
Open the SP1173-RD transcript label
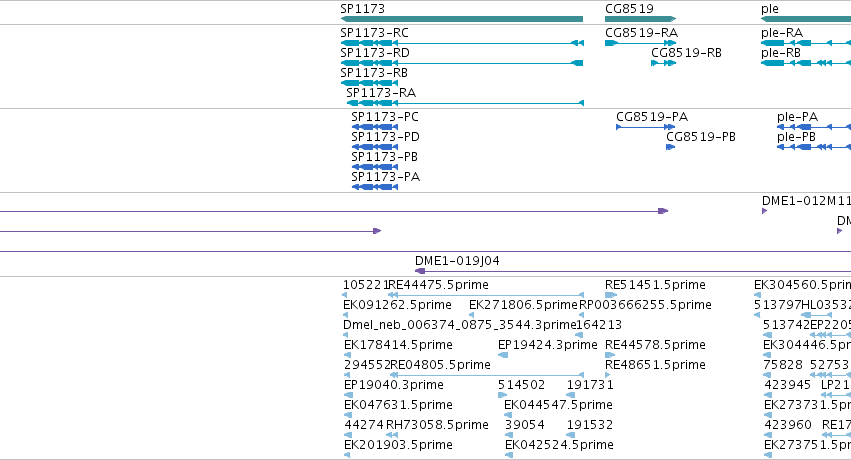375,53
